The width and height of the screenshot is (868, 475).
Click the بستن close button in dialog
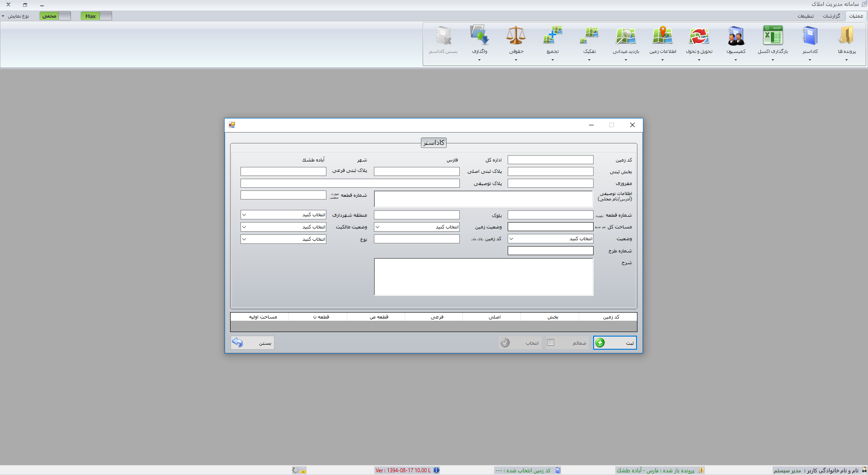(253, 343)
